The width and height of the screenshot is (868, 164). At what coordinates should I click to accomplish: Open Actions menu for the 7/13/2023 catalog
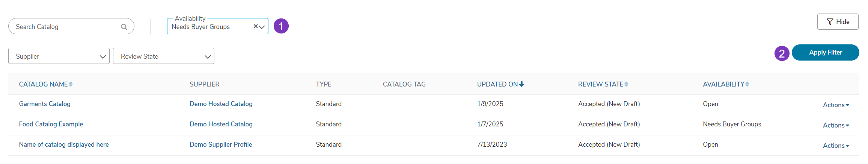[x=836, y=146]
